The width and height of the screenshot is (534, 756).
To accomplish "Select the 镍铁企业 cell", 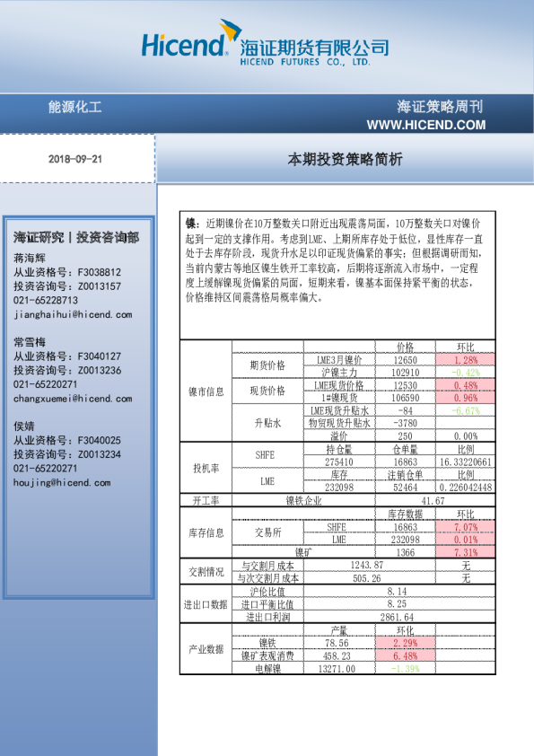I will (x=303, y=500).
